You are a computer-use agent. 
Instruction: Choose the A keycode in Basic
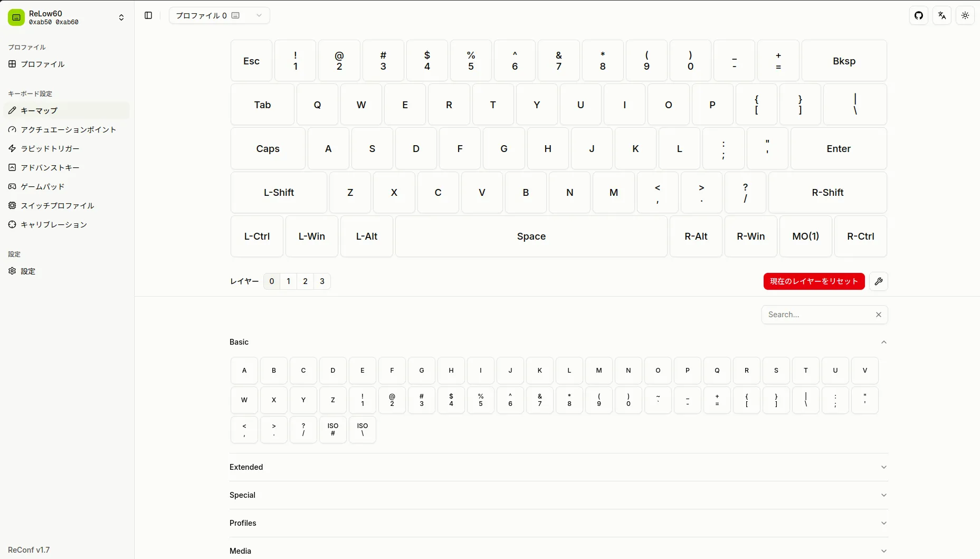pos(244,371)
